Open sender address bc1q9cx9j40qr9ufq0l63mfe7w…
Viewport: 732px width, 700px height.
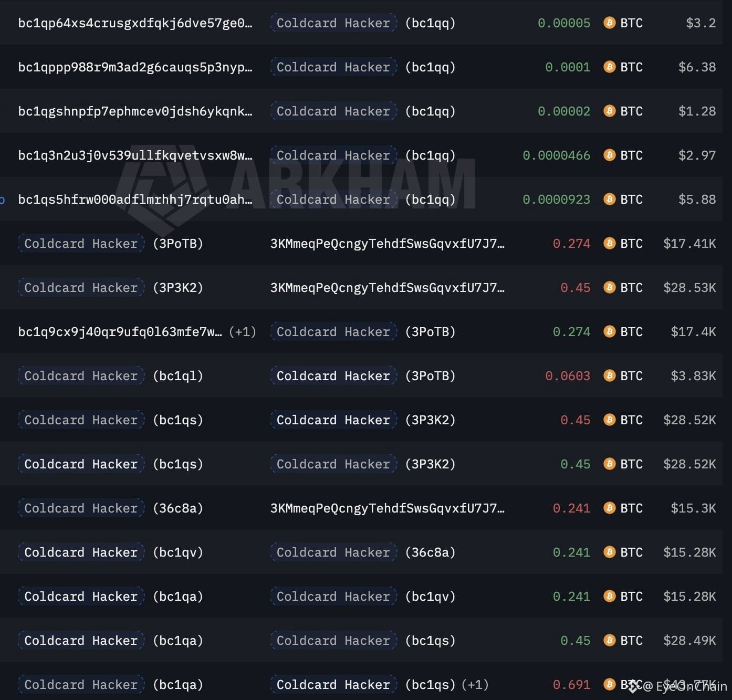pos(120,332)
